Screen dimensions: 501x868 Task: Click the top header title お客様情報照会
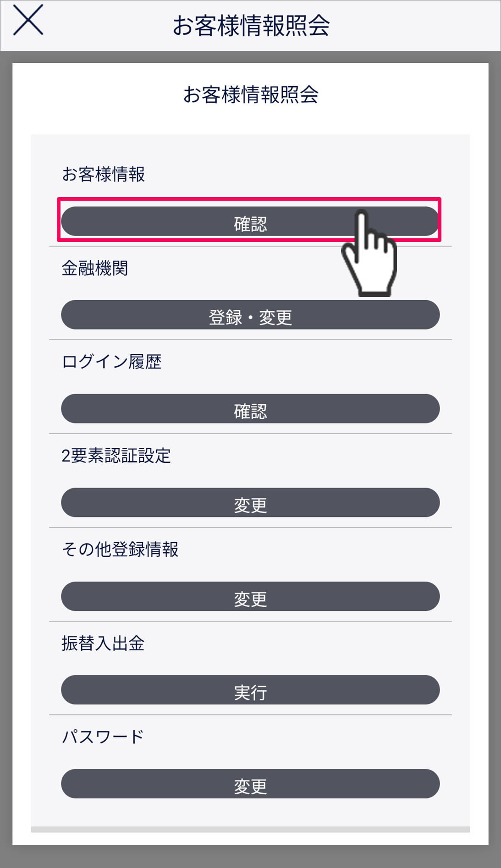pos(251,26)
